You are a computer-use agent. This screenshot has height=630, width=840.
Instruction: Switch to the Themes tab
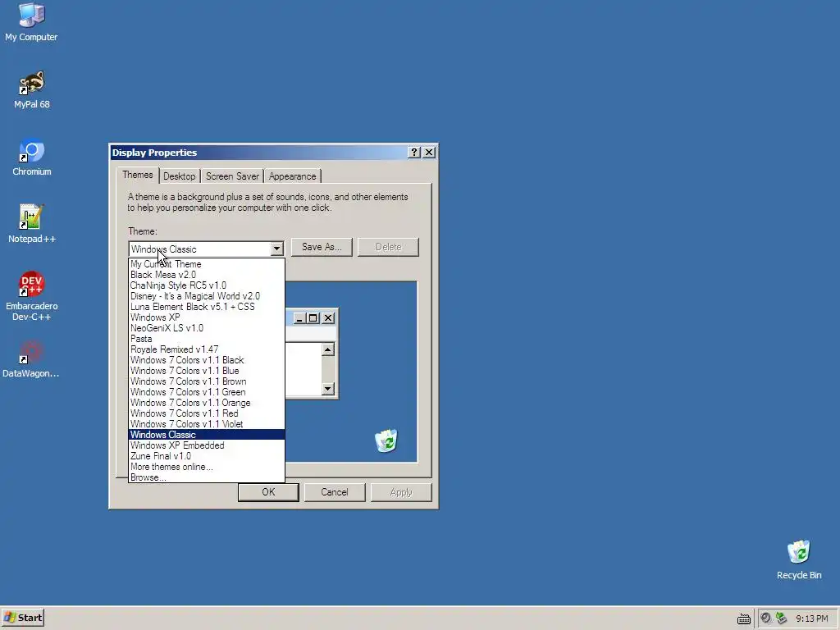click(x=138, y=175)
